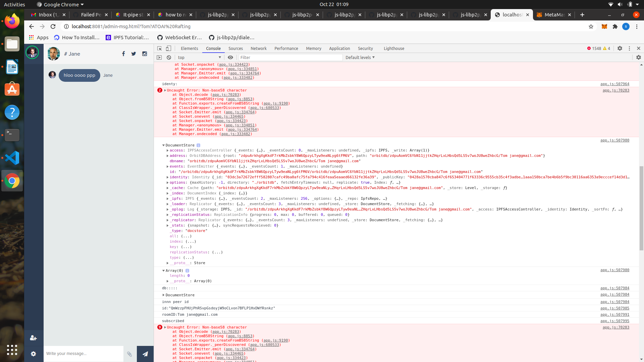Click the 'Write your message' input
The width and height of the screenshot is (644, 362).
pyautogui.click(x=84, y=354)
